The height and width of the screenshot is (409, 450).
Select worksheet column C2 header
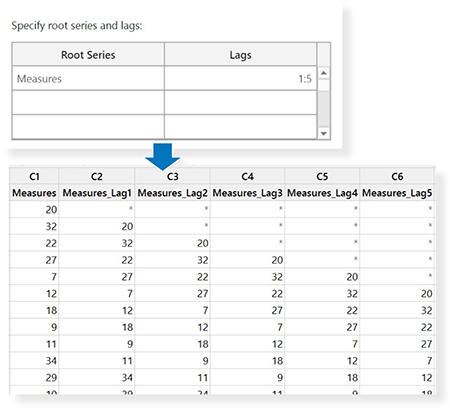97,176
